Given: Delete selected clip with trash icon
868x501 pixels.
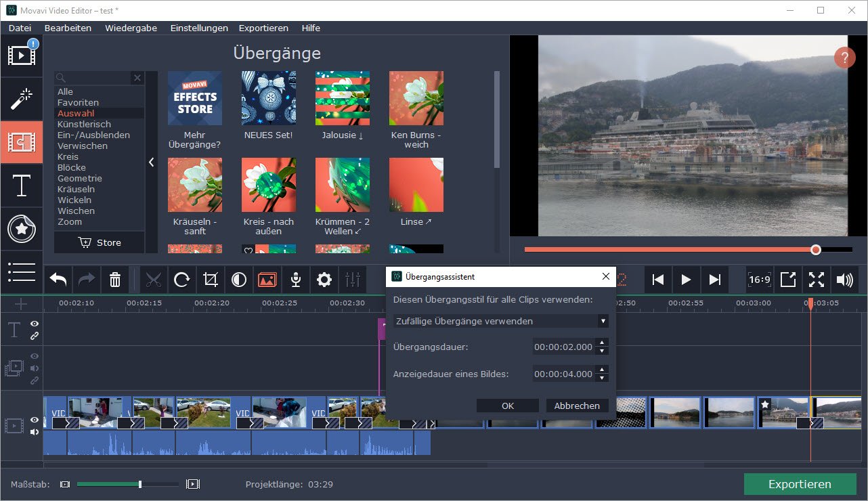Looking at the screenshot, I should pyautogui.click(x=115, y=280).
